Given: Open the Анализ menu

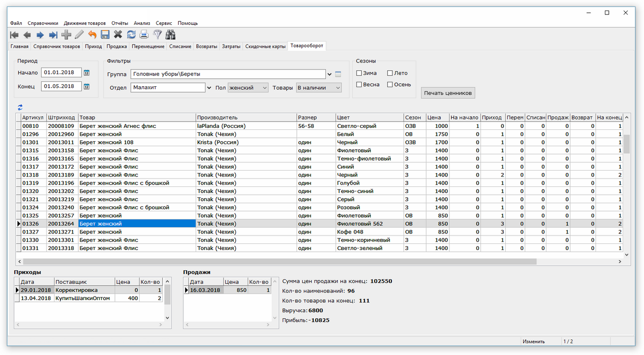Looking at the screenshot, I should tap(142, 23).
